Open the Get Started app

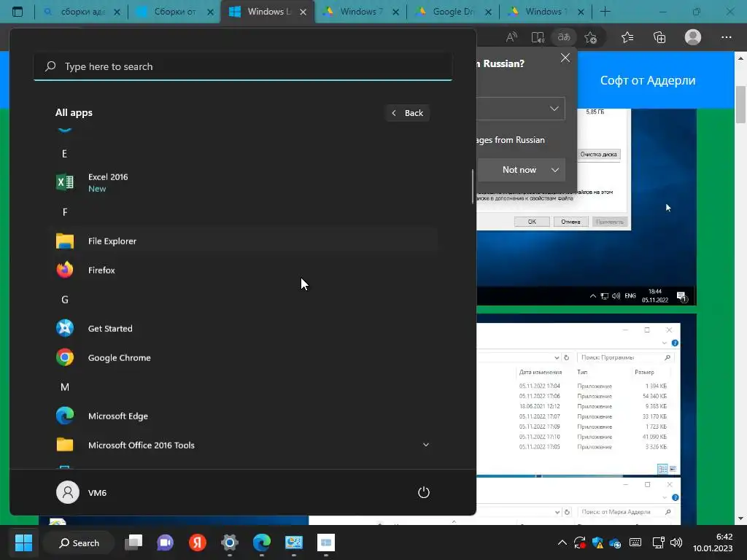point(242,329)
